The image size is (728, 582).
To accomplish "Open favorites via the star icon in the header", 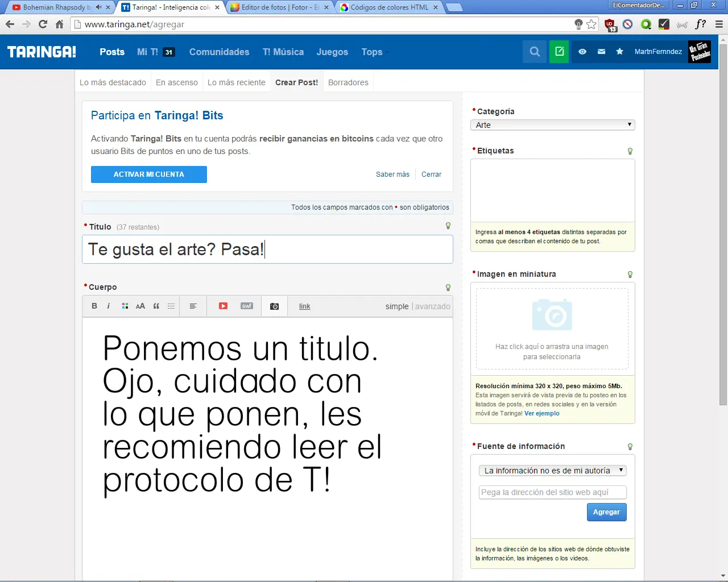I will pos(619,52).
